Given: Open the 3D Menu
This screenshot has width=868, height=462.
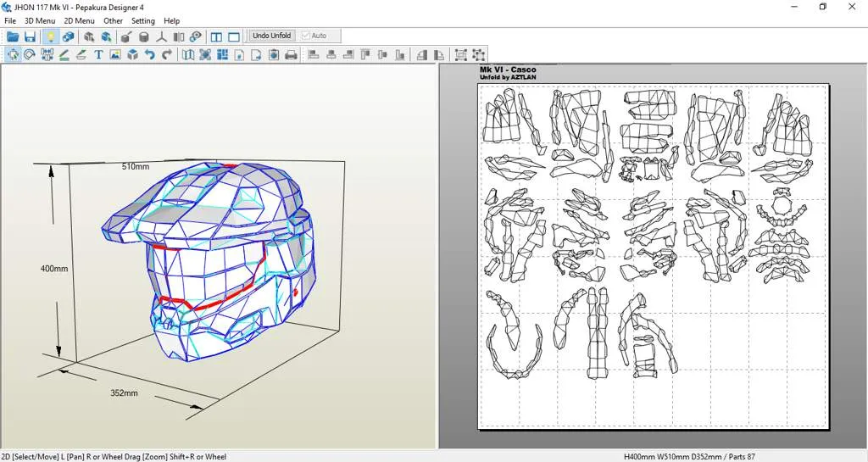Looking at the screenshot, I should (39, 20).
